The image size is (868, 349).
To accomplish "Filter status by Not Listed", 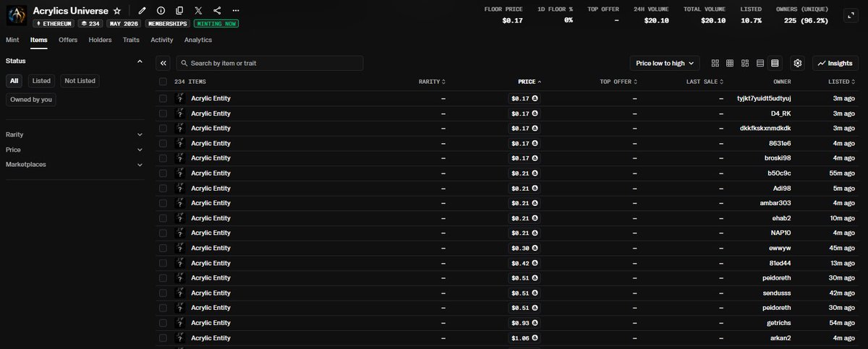I will click(80, 81).
